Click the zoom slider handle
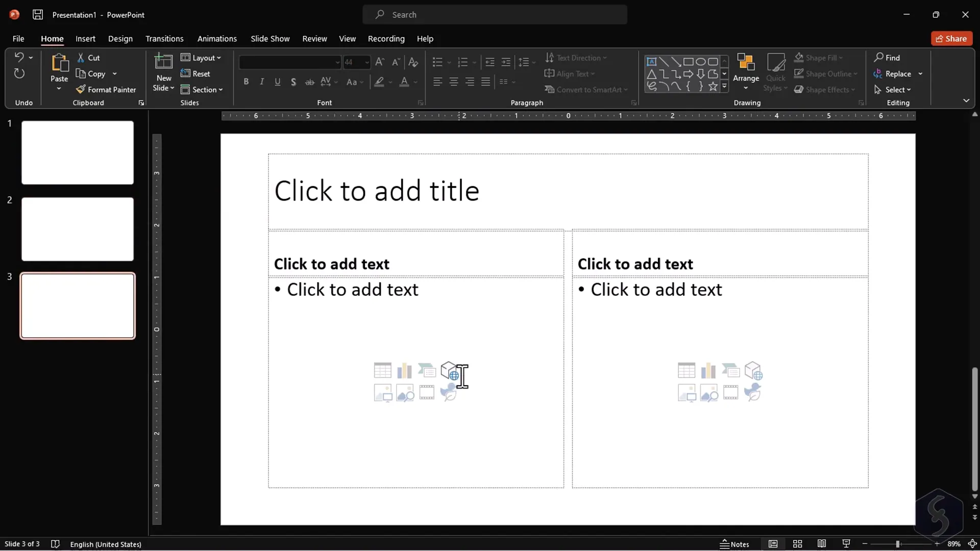This screenshot has width=980, height=551. coord(897,544)
